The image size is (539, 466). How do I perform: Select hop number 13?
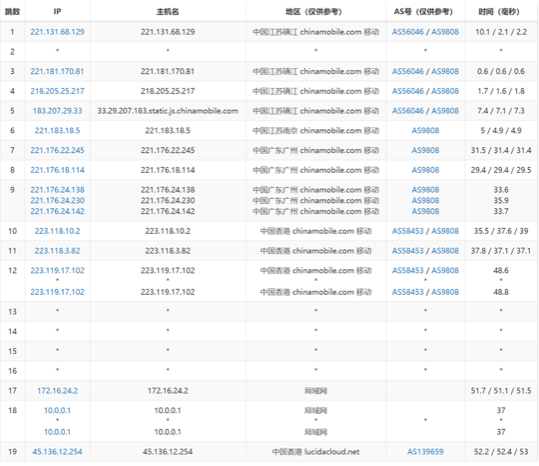[x=12, y=312]
